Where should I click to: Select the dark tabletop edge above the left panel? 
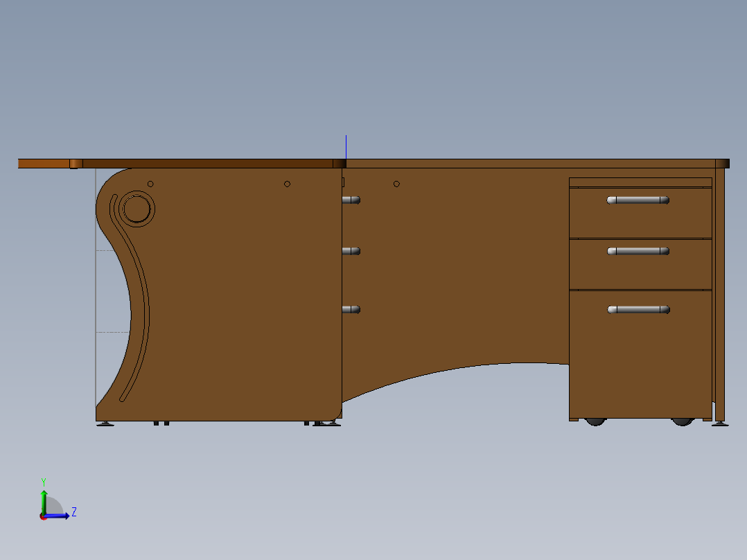[x=207, y=164]
